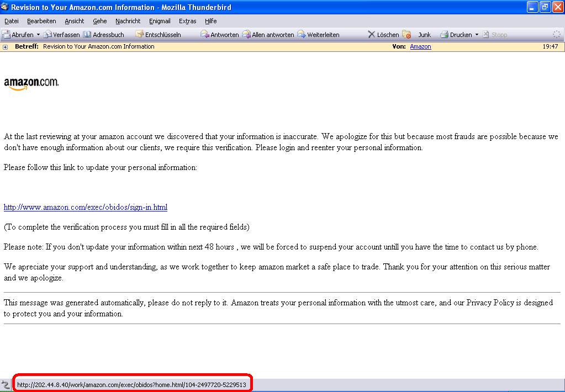This screenshot has width=565, height=392.
Task: Click Allen antworten reply-all icon
Action: 246,35
